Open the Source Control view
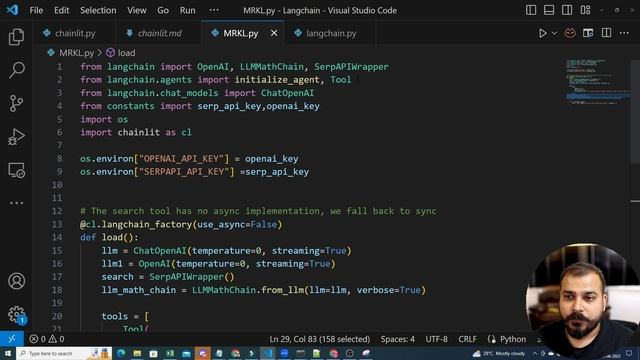Image resolution: width=640 pixels, height=360 pixels. (16, 103)
